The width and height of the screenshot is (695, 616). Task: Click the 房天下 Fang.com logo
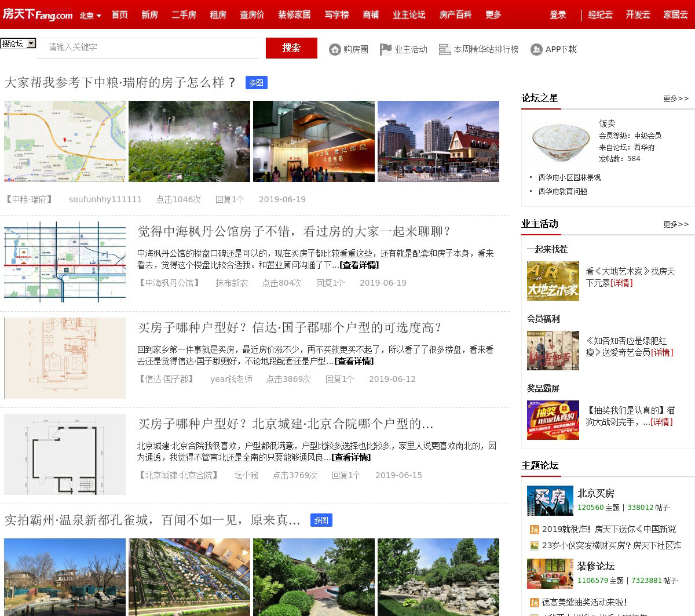(x=38, y=14)
